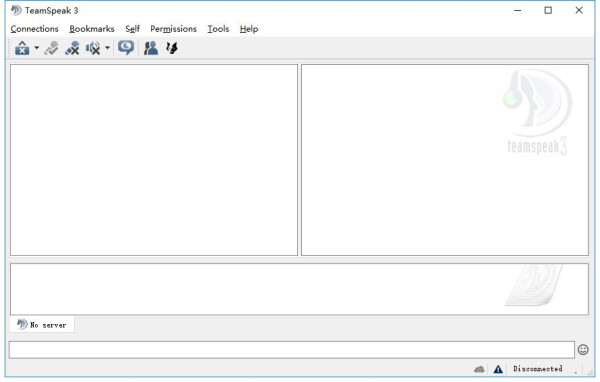This screenshot has width=600, height=382.
Task: Click the Mute speakers toolbar icon
Action: point(93,48)
